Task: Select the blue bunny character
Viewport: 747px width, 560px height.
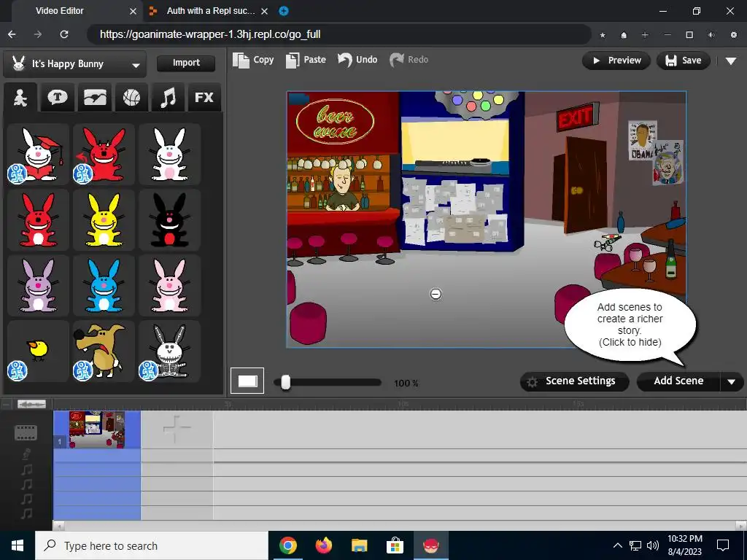Action: 104,286
